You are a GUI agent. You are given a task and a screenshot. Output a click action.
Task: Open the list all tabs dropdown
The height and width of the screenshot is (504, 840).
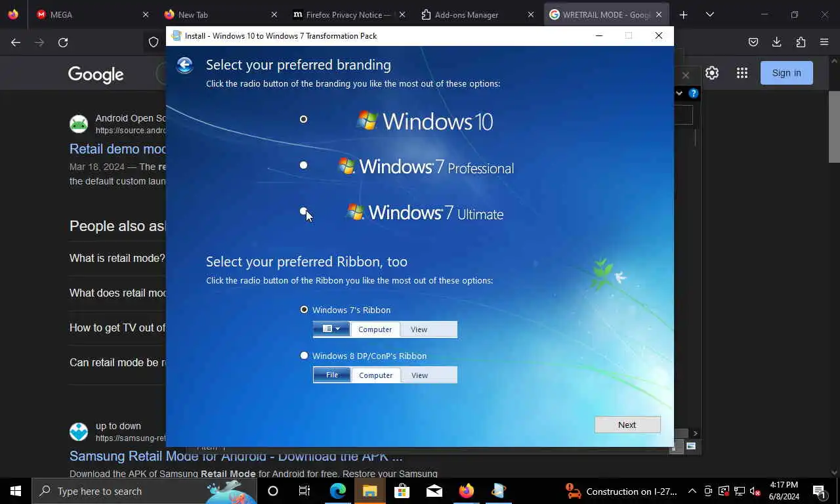click(x=709, y=14)
